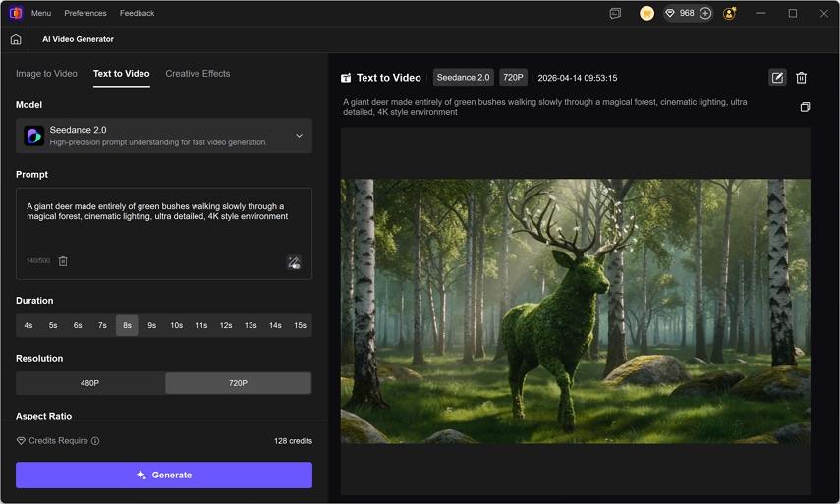Click the home icon
Viewport: 840px width, 504px height.
click(15, 39)
